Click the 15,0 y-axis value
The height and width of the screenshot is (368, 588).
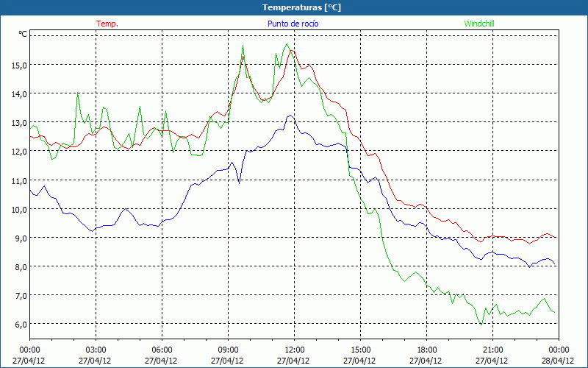tap(19, 66)
